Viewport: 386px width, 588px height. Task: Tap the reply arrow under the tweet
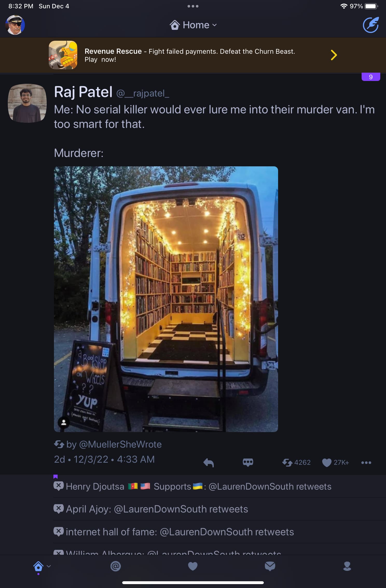pos(209,462)
